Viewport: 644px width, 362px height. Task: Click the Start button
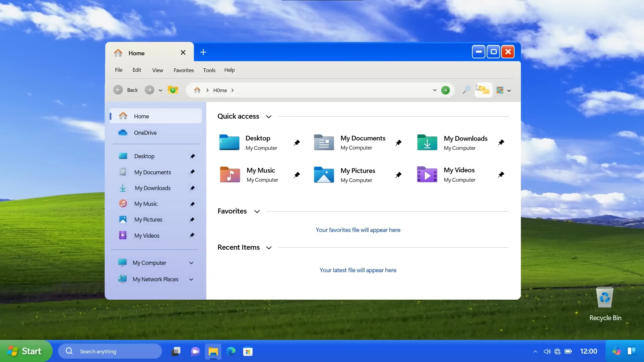tap(26, 351)
